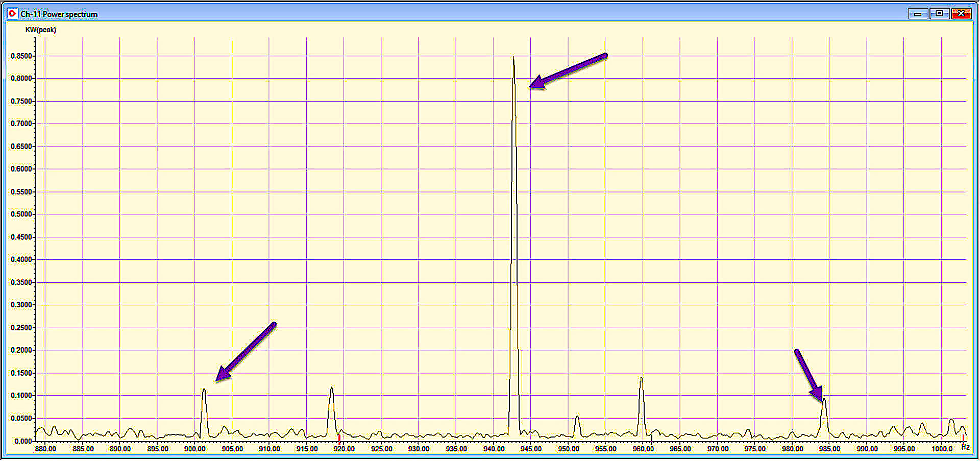
Task: Click the 910.00 frequency label
Action: click(x=269, y=449)
